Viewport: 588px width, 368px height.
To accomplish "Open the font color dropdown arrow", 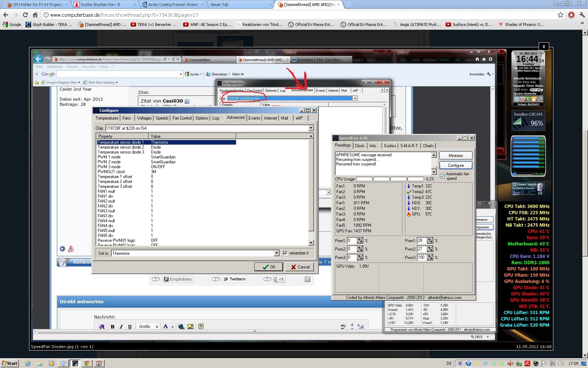I will [173, 327].
